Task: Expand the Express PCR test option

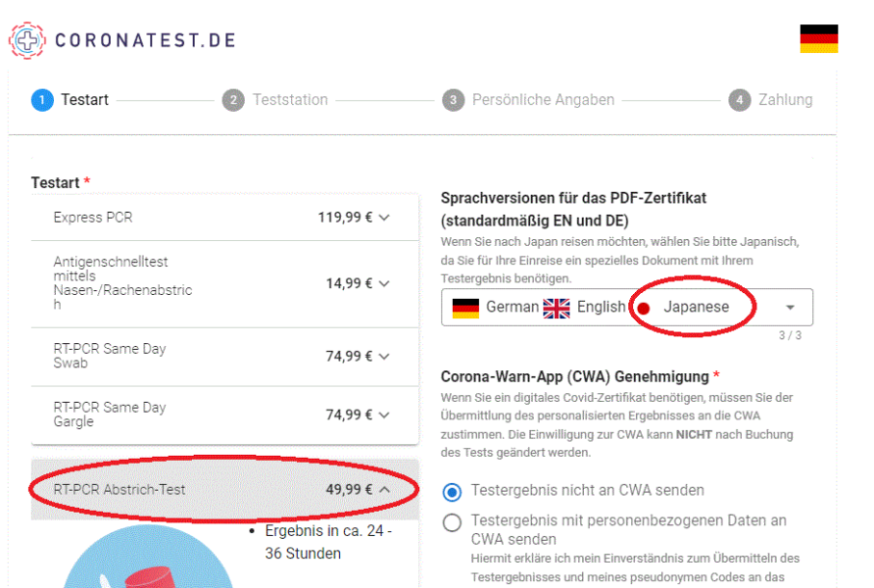Action: [x=384, y=218]
